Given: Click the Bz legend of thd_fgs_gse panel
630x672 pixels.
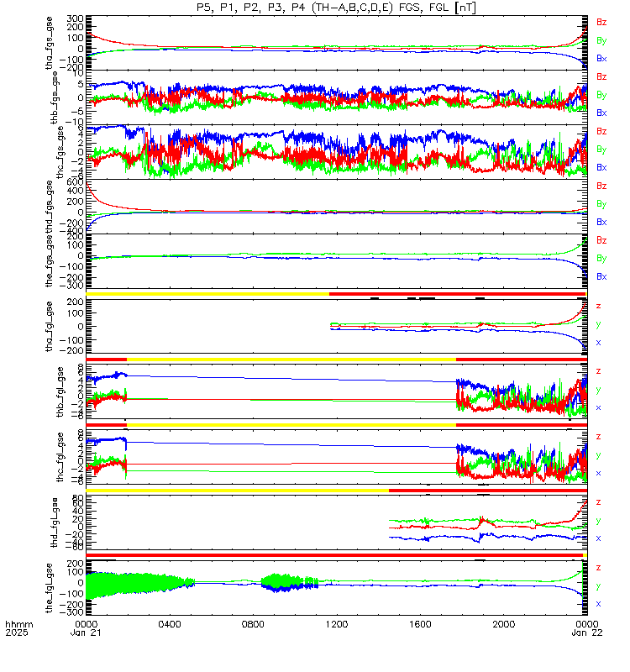Looking at the screenshot, I should pos(601,186).
